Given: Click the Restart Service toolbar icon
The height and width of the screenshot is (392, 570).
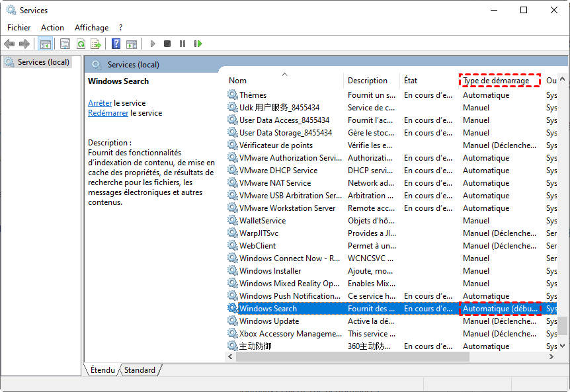Looking at the screenshot, I should [x=198, y=44].
